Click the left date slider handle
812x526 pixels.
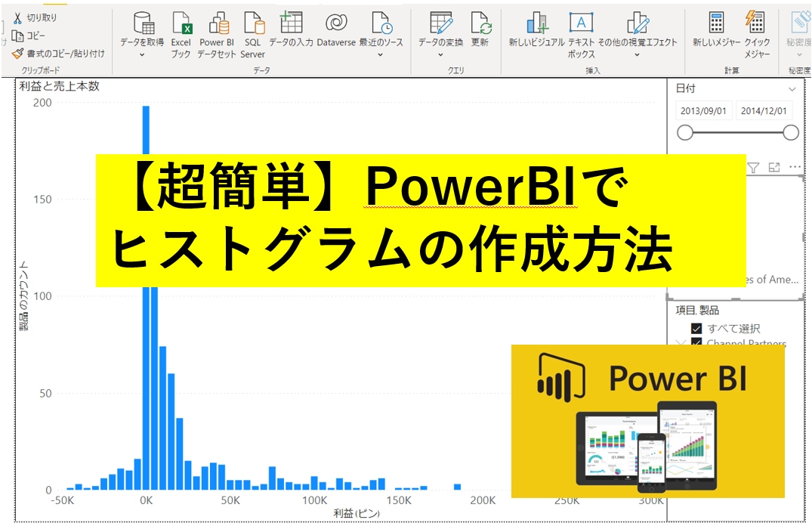tap(684, 133)
